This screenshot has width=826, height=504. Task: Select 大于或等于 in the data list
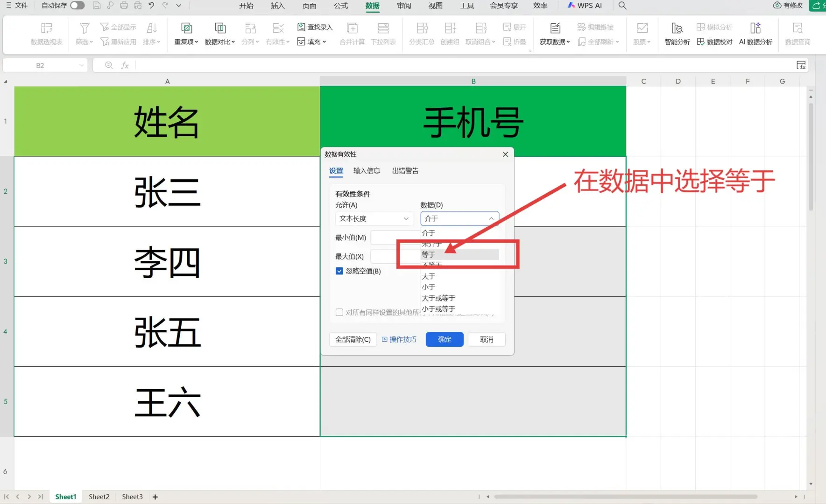coord(460,298)
